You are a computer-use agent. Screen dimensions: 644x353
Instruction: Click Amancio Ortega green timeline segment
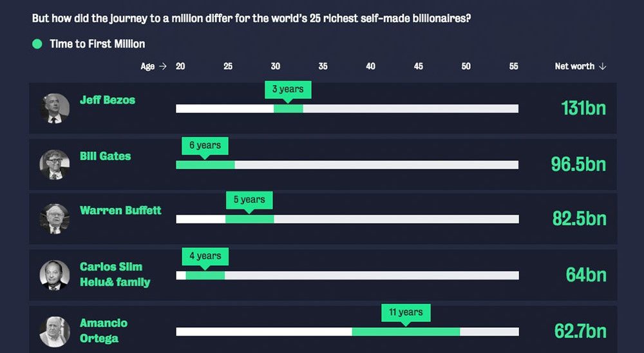(x=406, y=332)
